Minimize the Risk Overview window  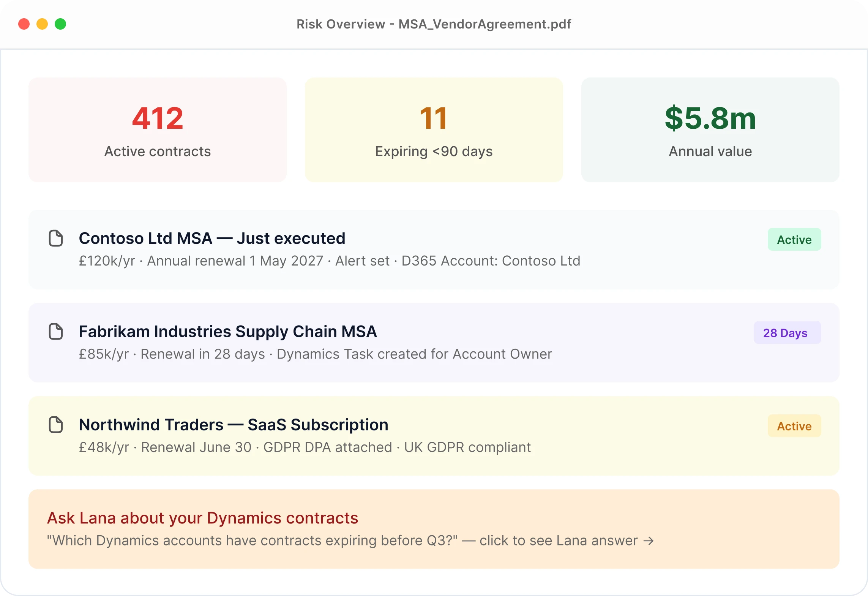(42, 24)
